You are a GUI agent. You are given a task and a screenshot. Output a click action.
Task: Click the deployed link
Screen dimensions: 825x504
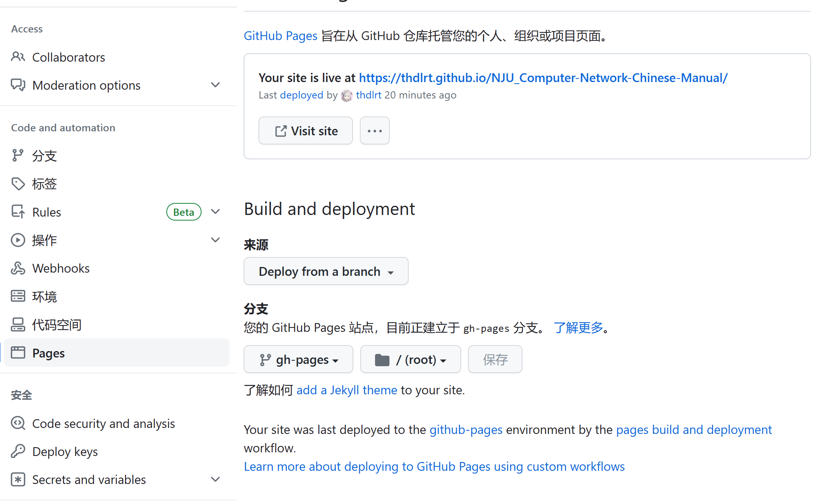(x=301, y=95)
